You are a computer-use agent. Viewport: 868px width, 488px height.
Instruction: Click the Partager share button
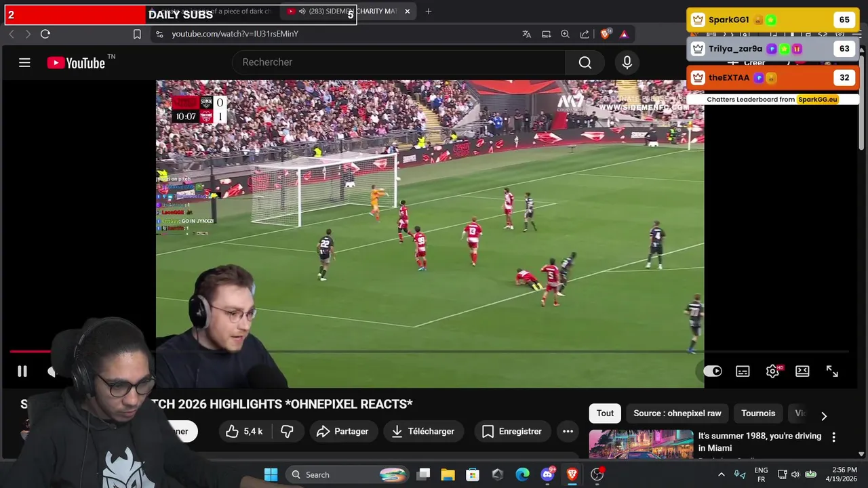(x=342, y=431)
